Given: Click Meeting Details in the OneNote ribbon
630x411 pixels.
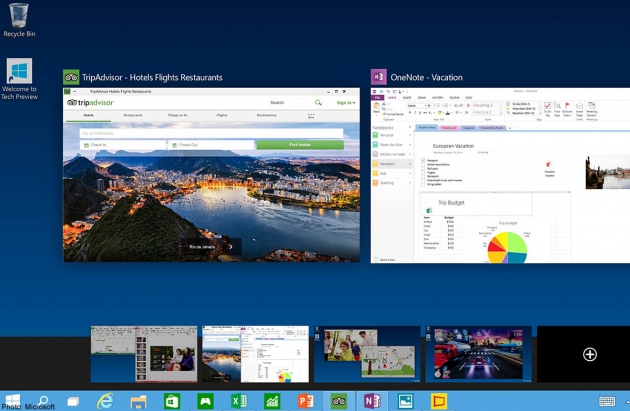Looking at the screenshot, I should coord(592,111).
